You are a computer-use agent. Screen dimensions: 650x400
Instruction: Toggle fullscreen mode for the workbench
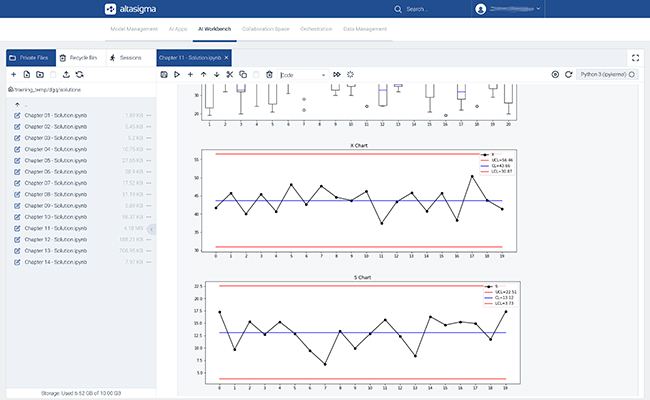pos(635,58)
